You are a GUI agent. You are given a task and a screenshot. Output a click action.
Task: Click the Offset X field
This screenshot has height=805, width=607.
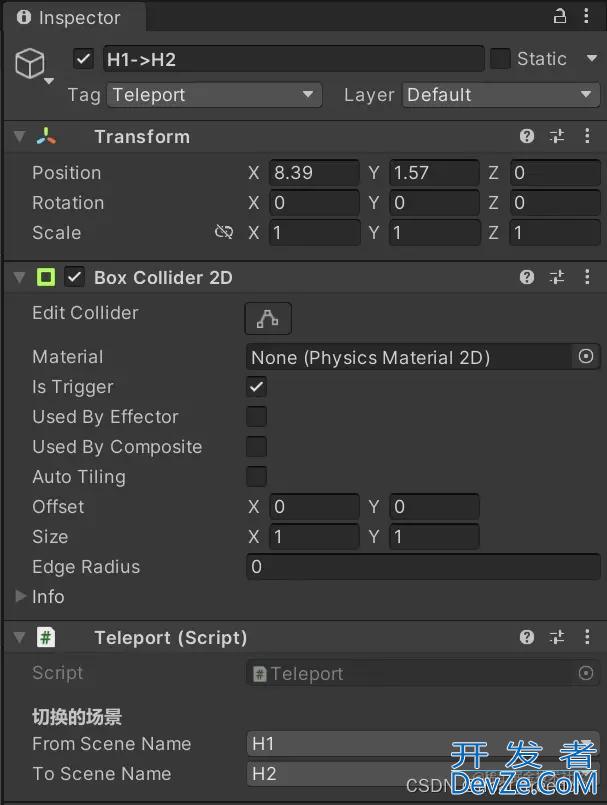(x=314, y=507)
